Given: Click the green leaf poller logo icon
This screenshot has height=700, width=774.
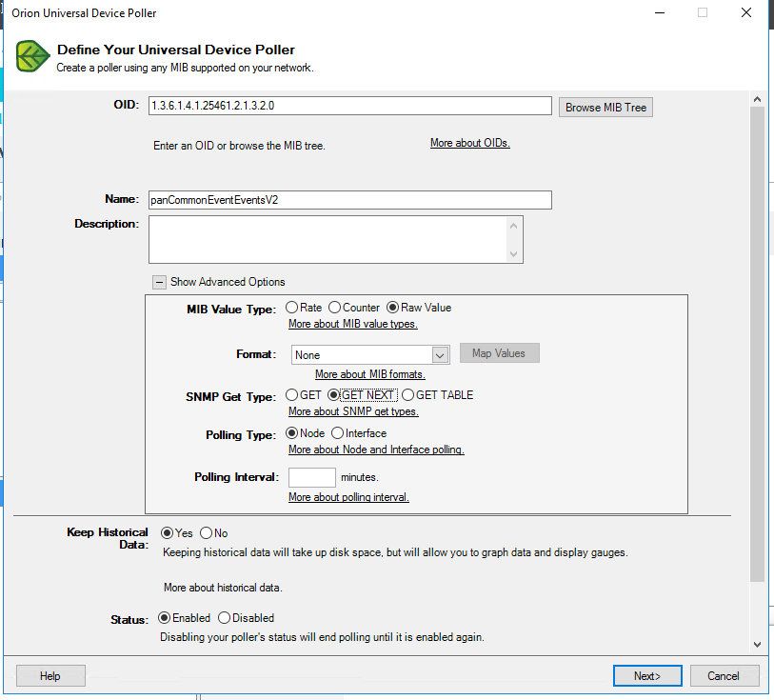Looking at the screenshot, I should point(32,56).
